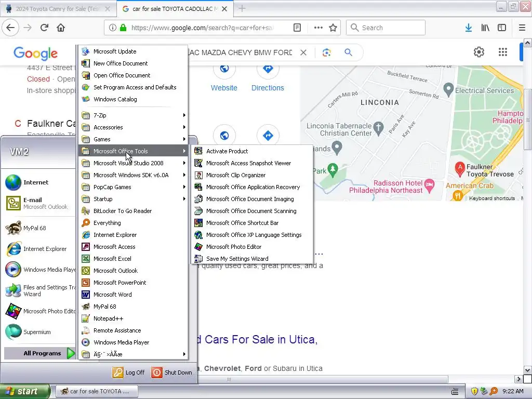Open Microsoft Access from All Programs
This screenshot has width=532, height=399.
tap(134, 247)
